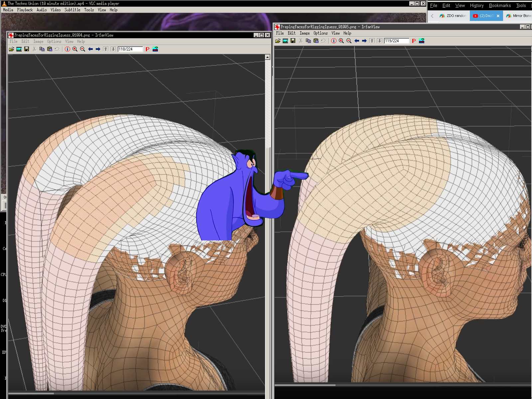Click Paste icon in left IrfanView toolbar

pos(50,49)
